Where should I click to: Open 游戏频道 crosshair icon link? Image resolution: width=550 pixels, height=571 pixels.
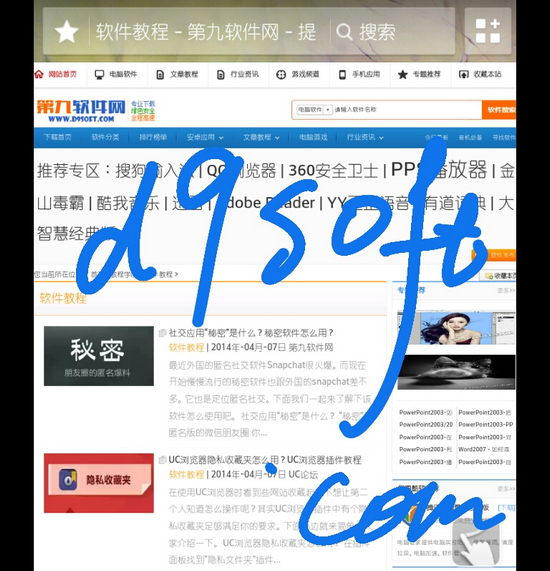pyautogui.click(x=298, y=74)
